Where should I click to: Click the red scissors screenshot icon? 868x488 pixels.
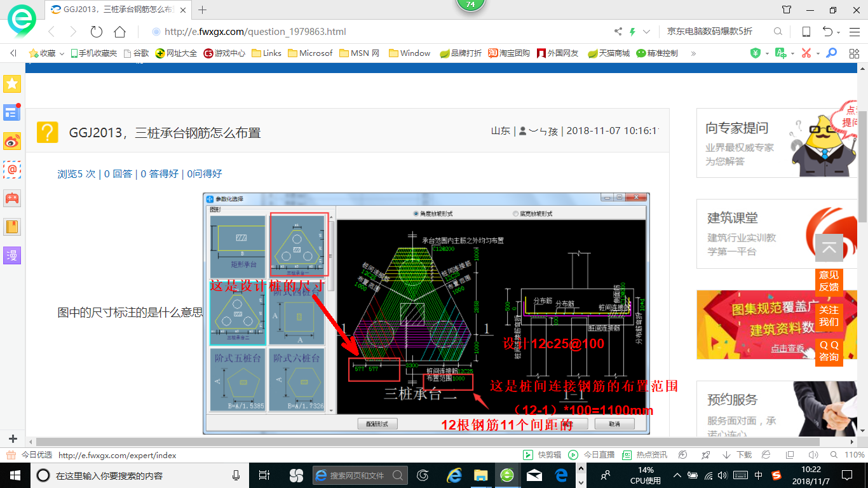(806, 53)
